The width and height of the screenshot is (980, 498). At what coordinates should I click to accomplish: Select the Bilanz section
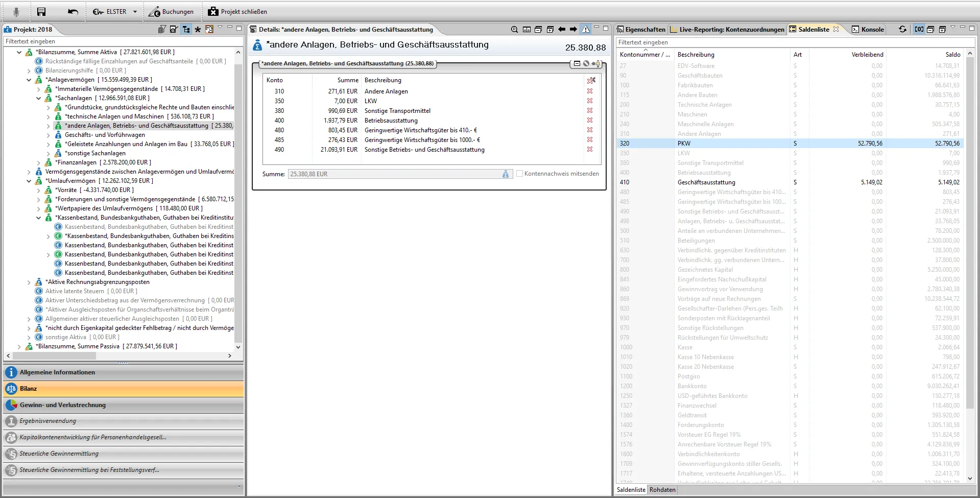point(123,389)
